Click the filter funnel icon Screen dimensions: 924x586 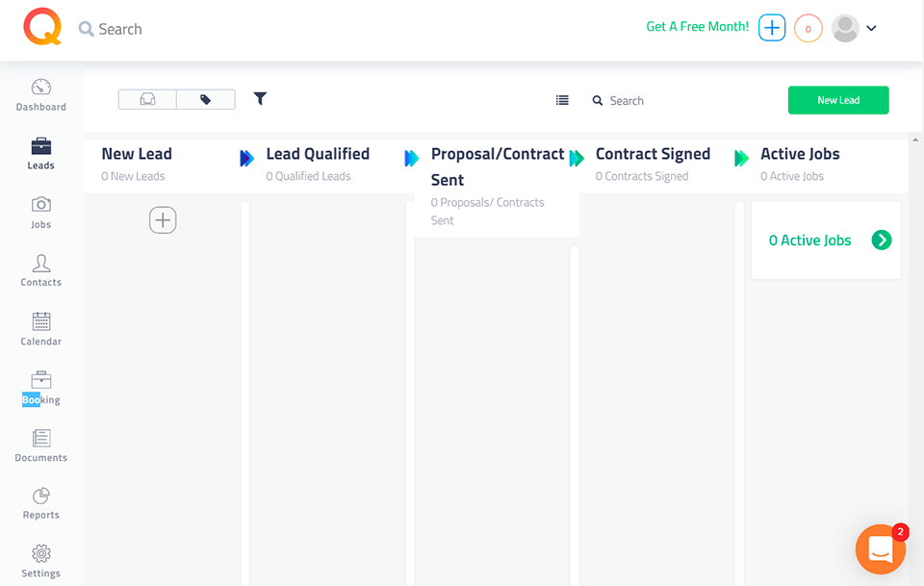(260, 98)
